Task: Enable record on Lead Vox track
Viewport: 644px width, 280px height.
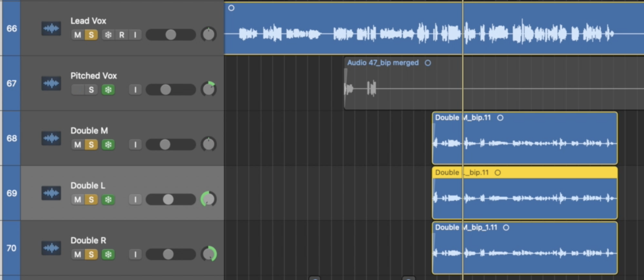Action: (x=122, y=35)
